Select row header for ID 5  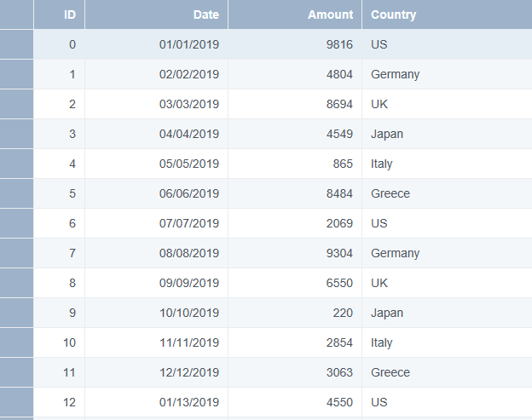(x=17, y=193)
